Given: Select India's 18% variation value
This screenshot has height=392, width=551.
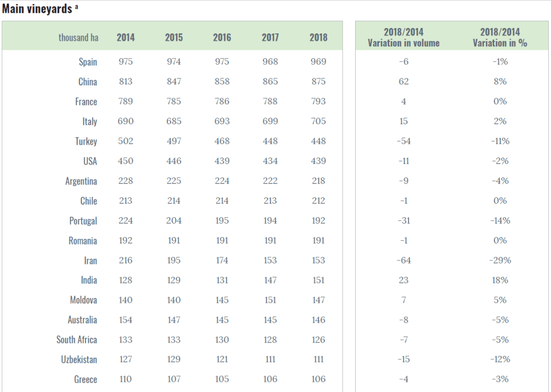Looking at the screenshot, I should [500, 280].
